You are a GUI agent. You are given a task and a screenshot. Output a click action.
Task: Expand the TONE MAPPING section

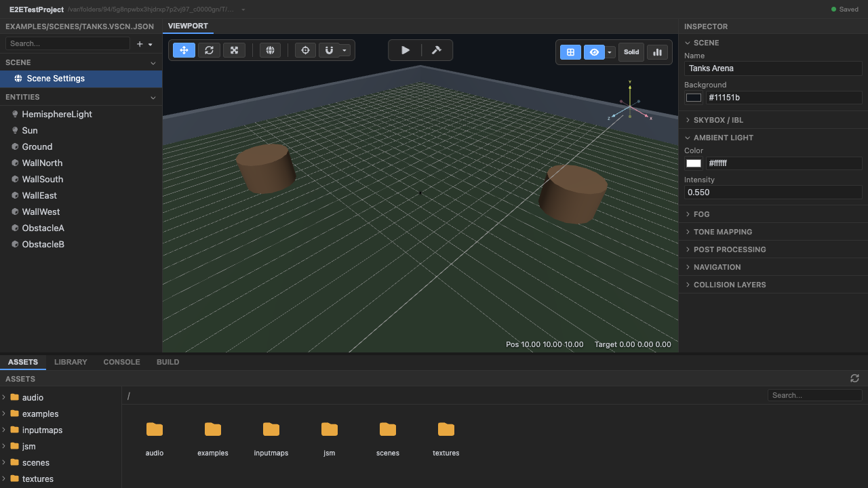pyautogui.click(x=773, y=232)
